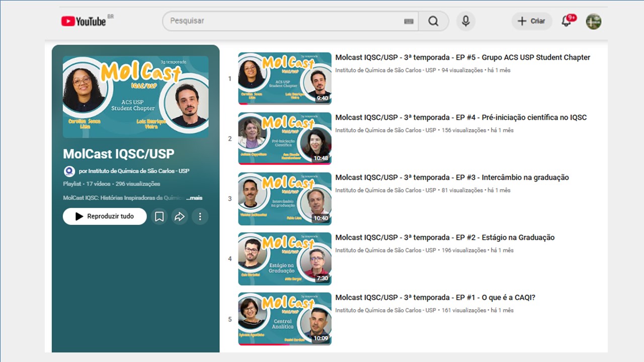Click the on-screen keyboard icon in search
Image resolution: width=644 pixels, height=362 pixels.
pyautogui.click(x=409, y=21)
